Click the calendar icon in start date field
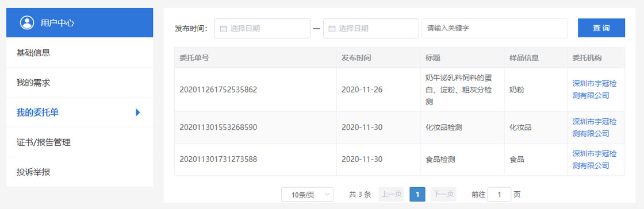Screen dimensions: 644x209 [224, 29]
